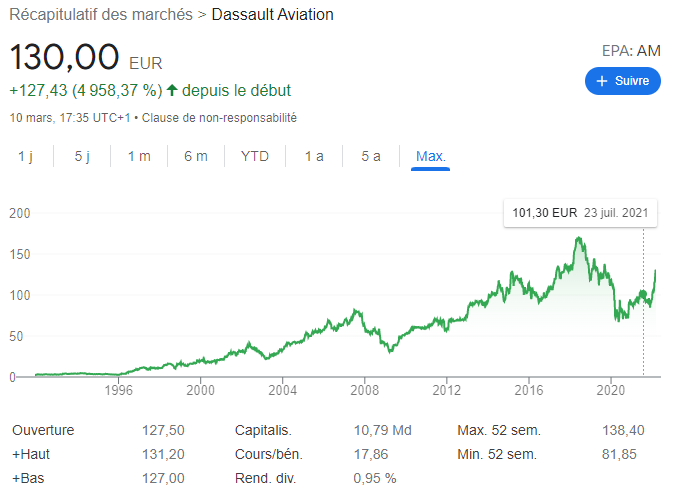Click the +Haut value 131,20
The width and height of the screenshot is (681, 489).
click(x=163, y=454)
